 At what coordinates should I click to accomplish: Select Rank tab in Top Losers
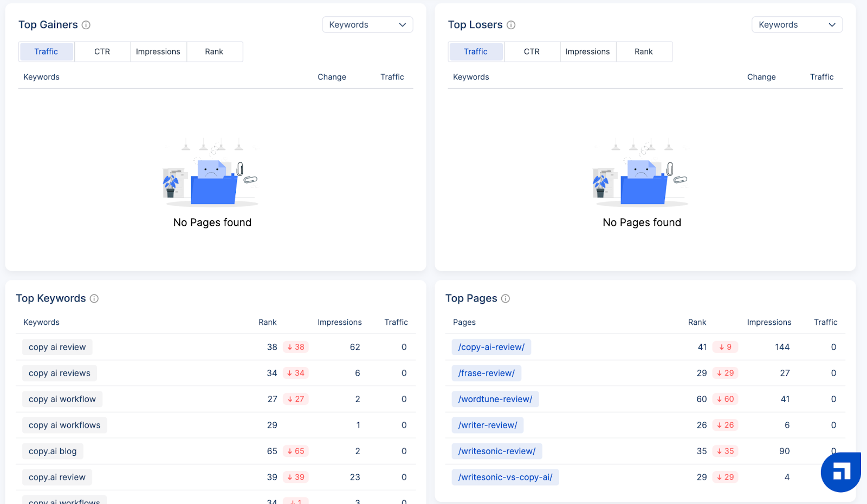[644, 51]
